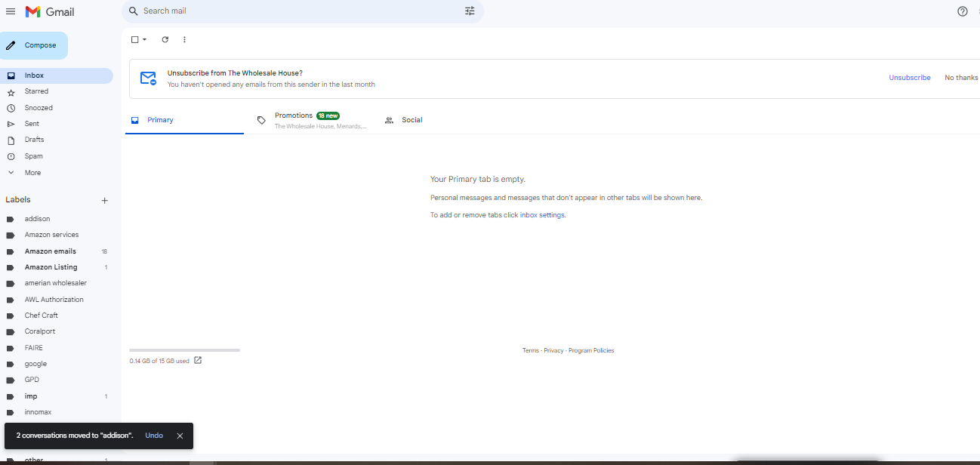980x465 pixels.
Task: Click the '0.14 GB of 15 GB used' text
Action: click(x=159, y=361)
